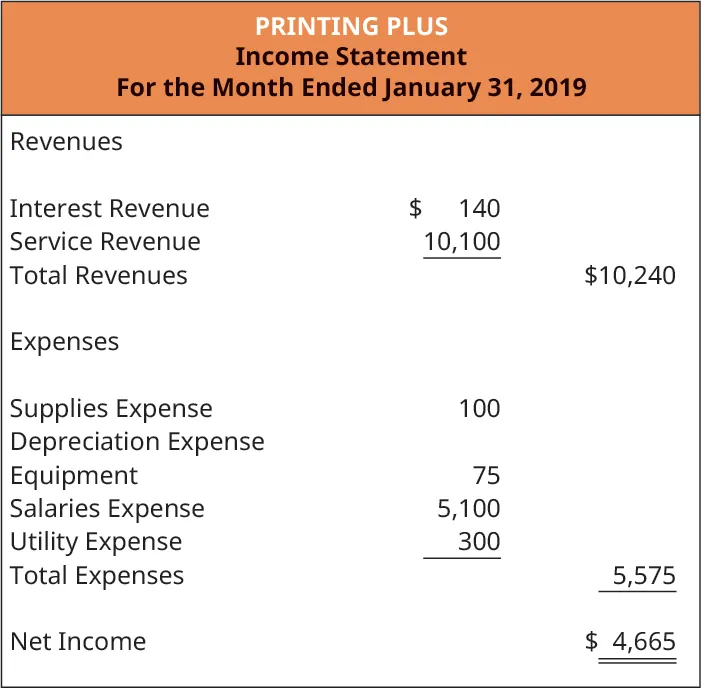Select the 75 depreciation amount
This screenshot has height=688, width=701.
pos(487,475)
